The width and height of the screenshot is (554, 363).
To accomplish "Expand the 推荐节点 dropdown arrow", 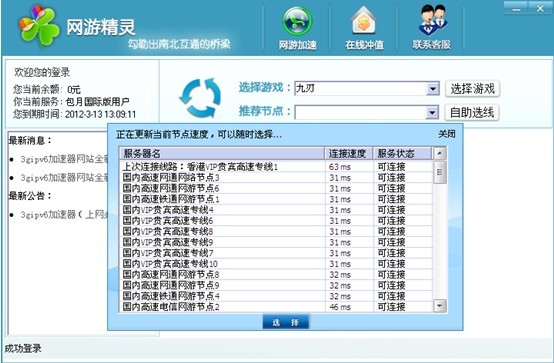I will point(432,112).
